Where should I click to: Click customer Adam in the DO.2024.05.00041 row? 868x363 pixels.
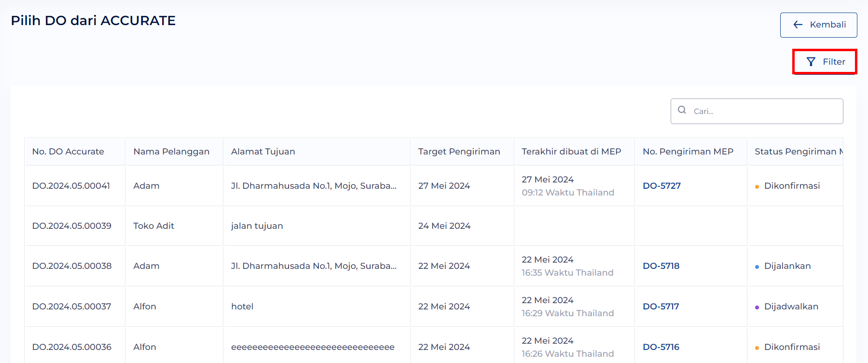146,186
